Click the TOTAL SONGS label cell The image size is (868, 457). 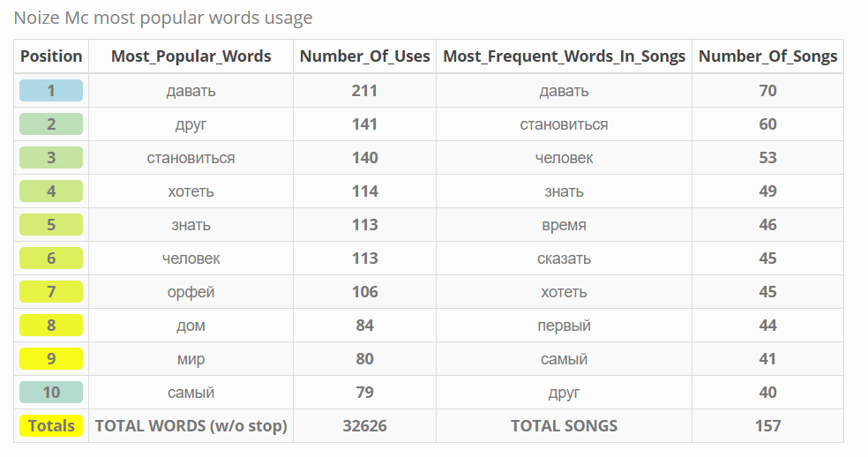tap(564, 426)
